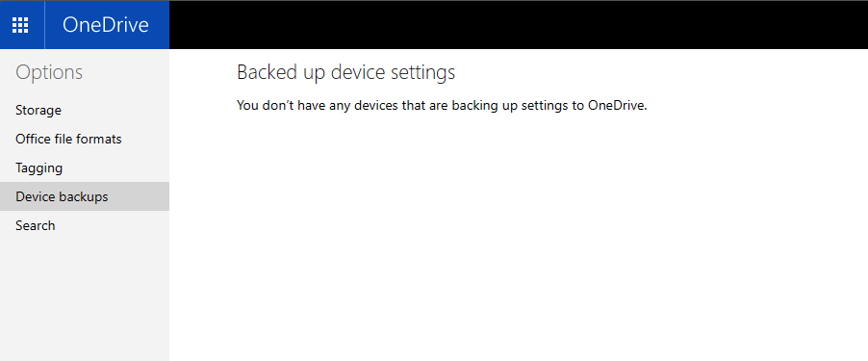Show Tagging preferences from sidebar

pos(38,168)
